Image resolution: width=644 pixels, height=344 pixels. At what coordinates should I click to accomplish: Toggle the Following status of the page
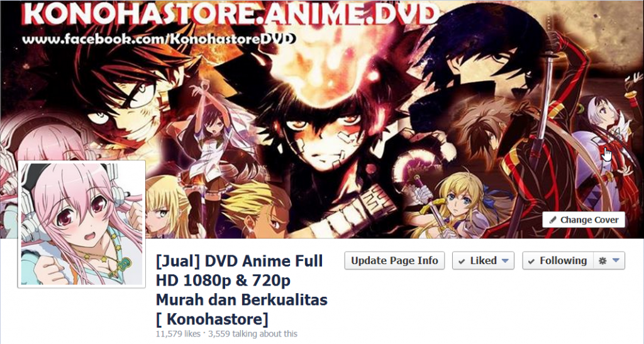(x=557, y=260)
